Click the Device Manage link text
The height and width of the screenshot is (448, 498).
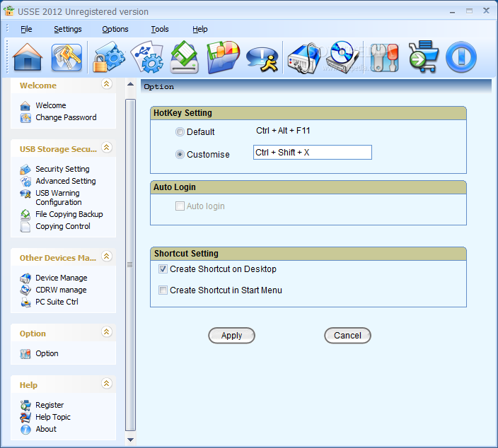(x=62, y=278)
